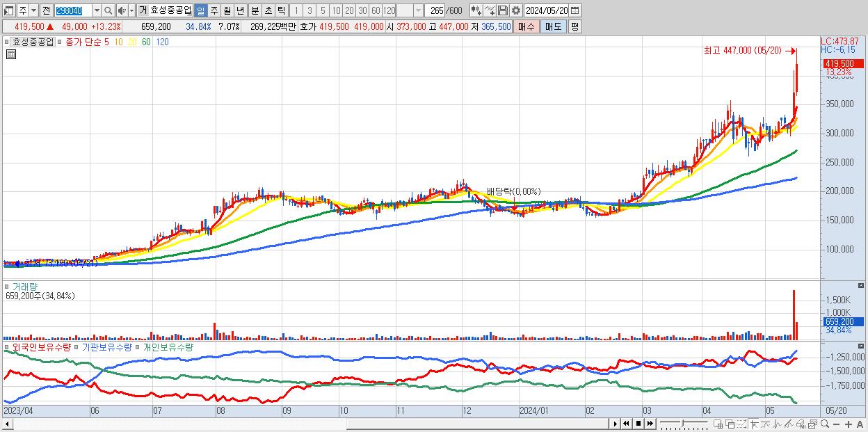The height and width of the screenshot is (432, 868).
Task: Select the 초 (second) period
Action: tap(267, 10)
